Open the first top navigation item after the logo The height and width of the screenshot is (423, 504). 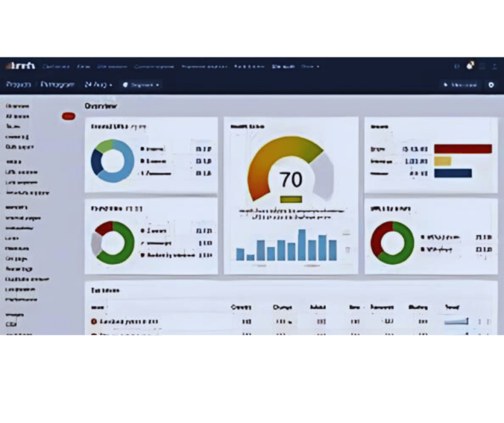pyautogui.click(x=56, y=66)
